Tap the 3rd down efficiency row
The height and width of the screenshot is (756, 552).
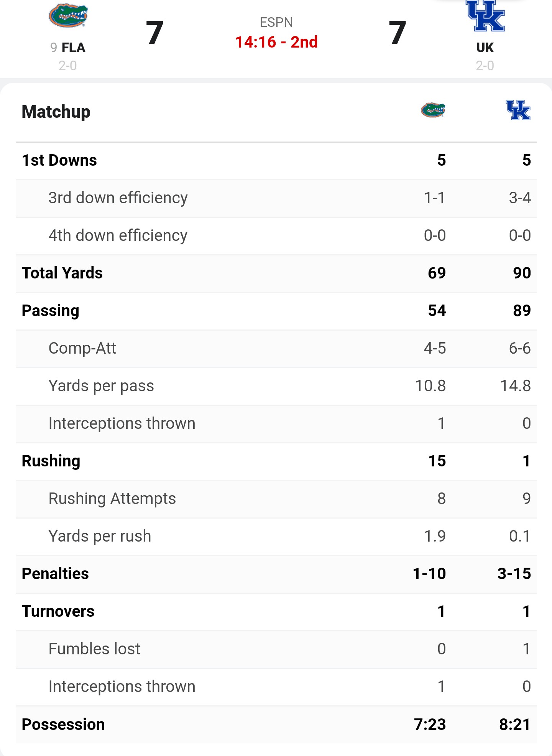coord(276,198)
